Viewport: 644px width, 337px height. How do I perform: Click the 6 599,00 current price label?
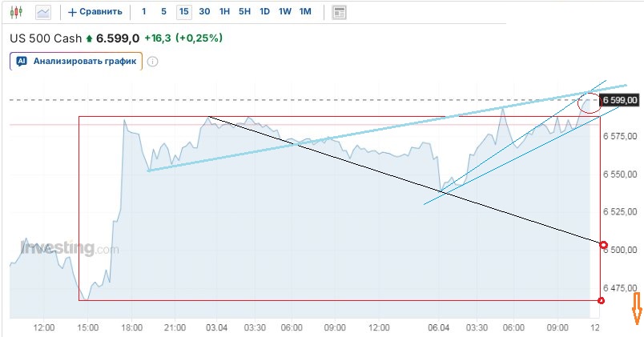click(x=620, y=100)
